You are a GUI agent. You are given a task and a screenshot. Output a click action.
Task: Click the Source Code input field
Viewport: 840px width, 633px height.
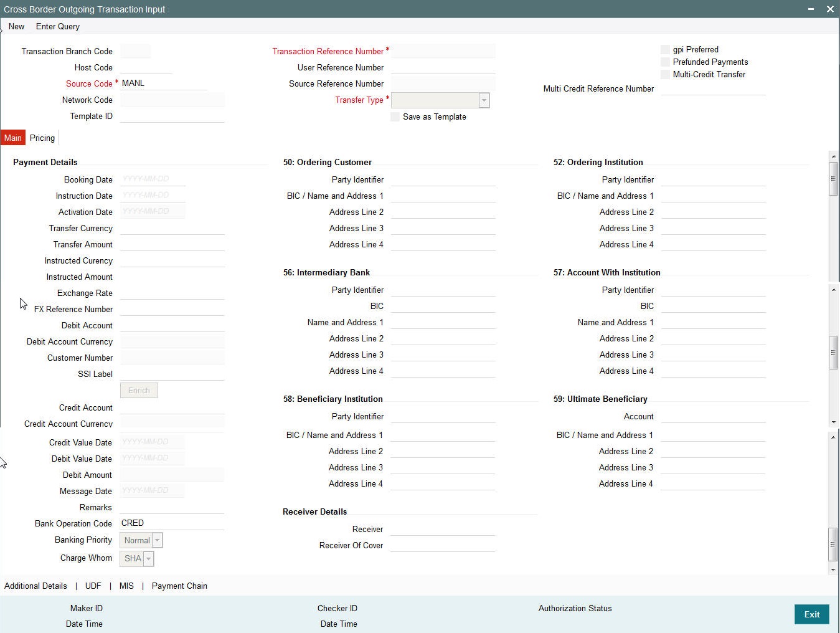point(164,83)
